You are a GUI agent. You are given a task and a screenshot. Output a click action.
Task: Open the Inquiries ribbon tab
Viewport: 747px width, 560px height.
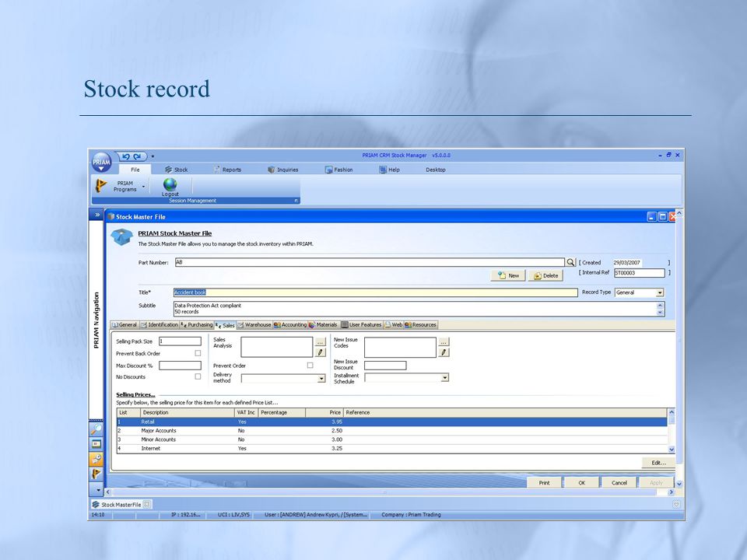pos(283,170)
